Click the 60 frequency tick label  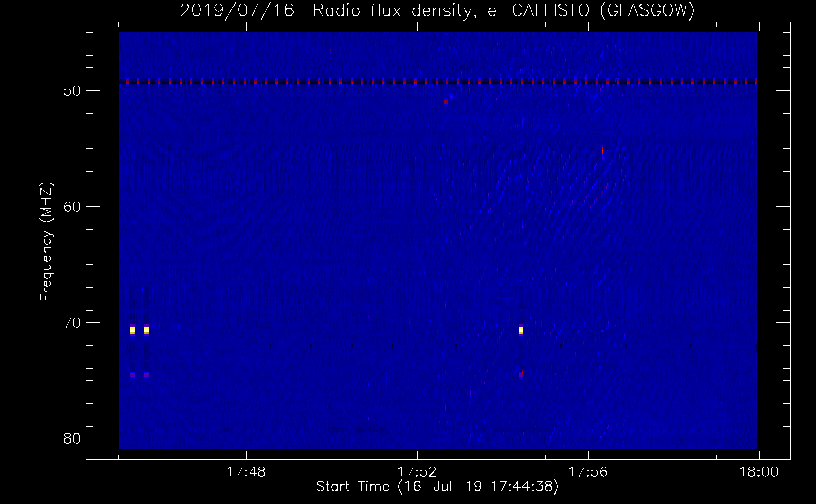[x=72, y=207]
